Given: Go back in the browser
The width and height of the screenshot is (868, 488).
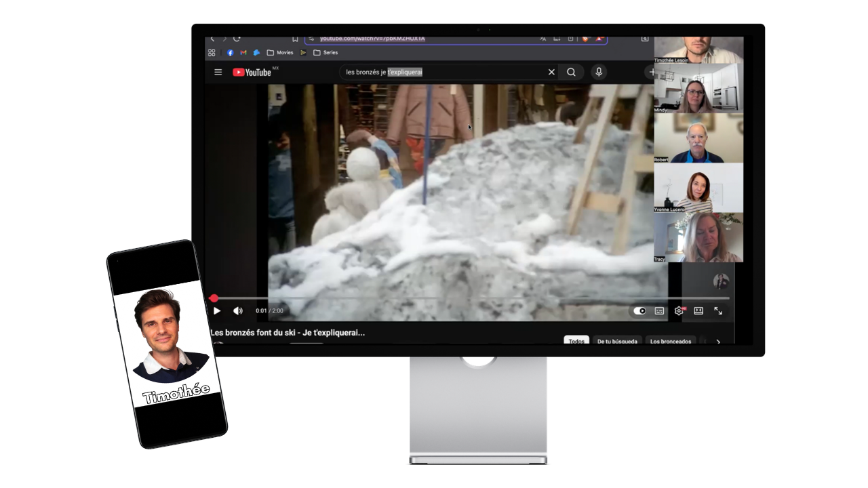Looking at the screenshot, I should point(212,39).
